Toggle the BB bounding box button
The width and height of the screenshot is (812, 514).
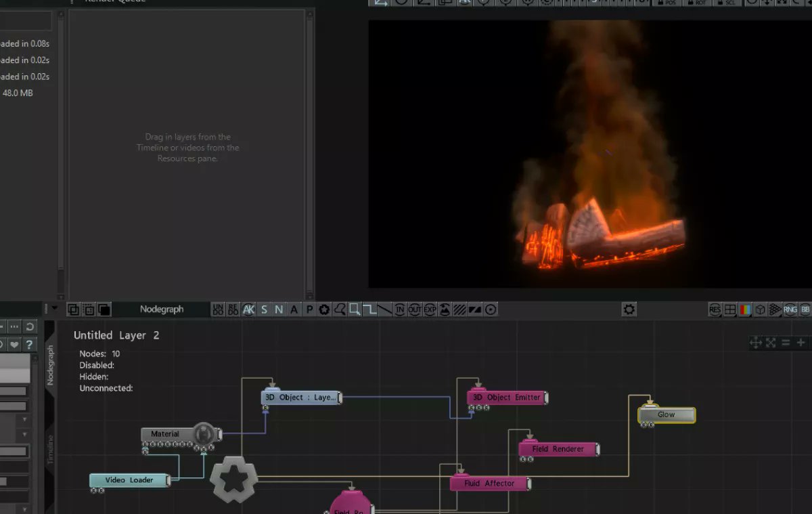pos(805,309)
